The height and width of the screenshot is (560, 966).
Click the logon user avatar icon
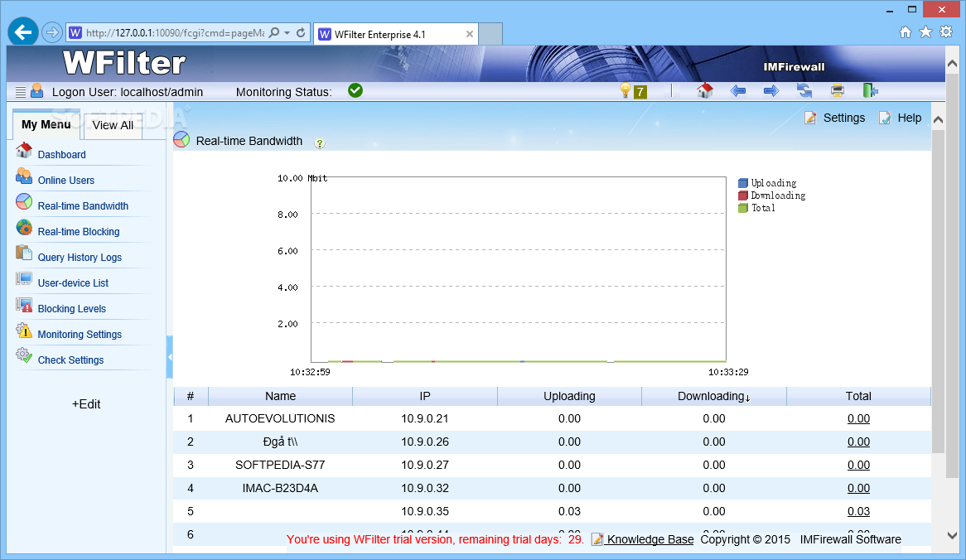[x=37, y=91]
